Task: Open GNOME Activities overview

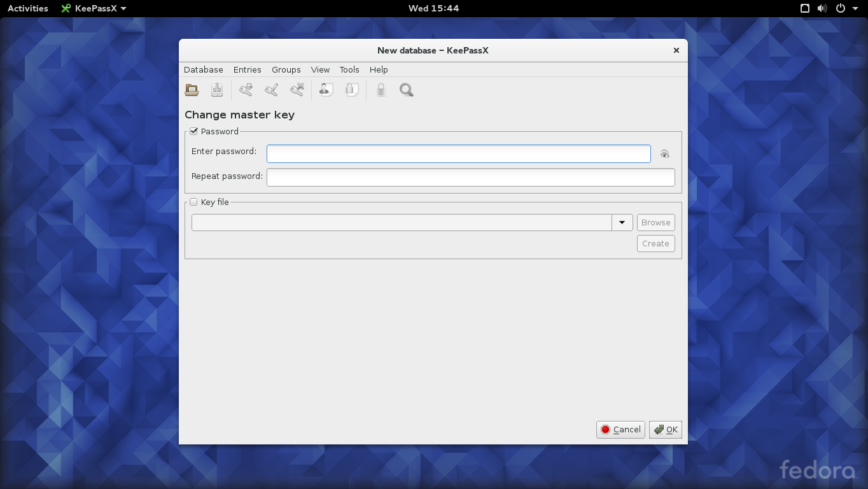Action: coord(28,8)
